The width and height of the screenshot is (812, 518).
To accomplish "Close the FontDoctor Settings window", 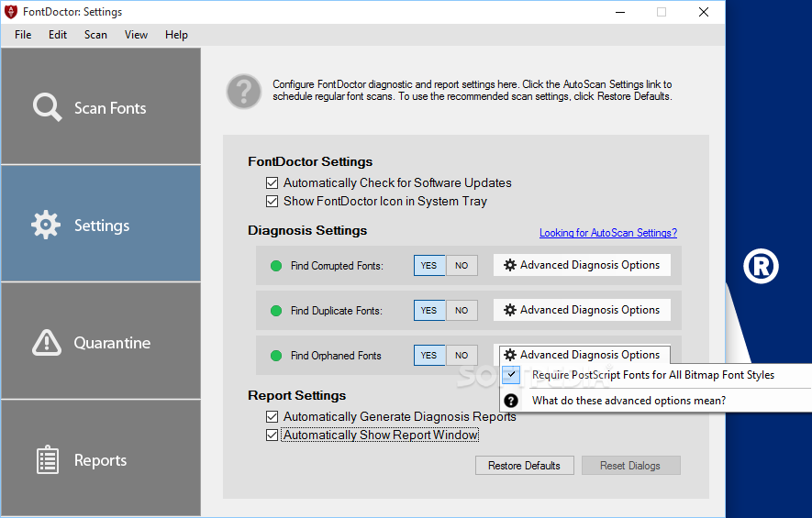I will coord(703,12).
